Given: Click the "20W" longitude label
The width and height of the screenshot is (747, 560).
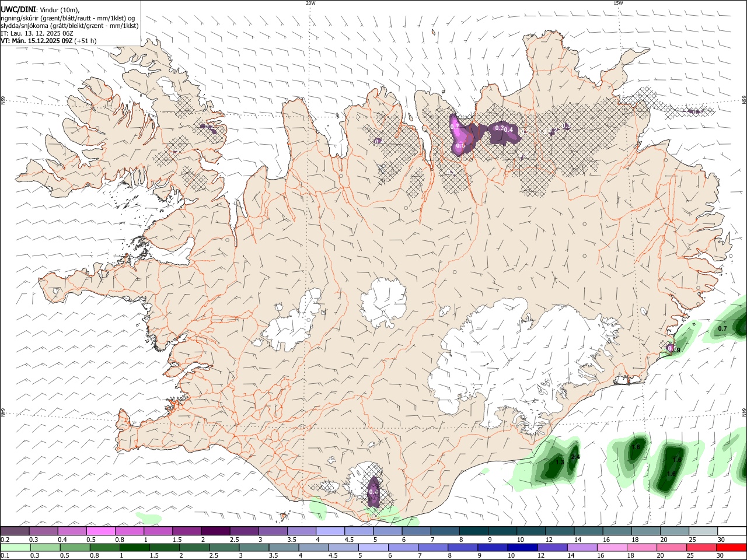Looking at the screenshot, I should (x=310, y=3).
